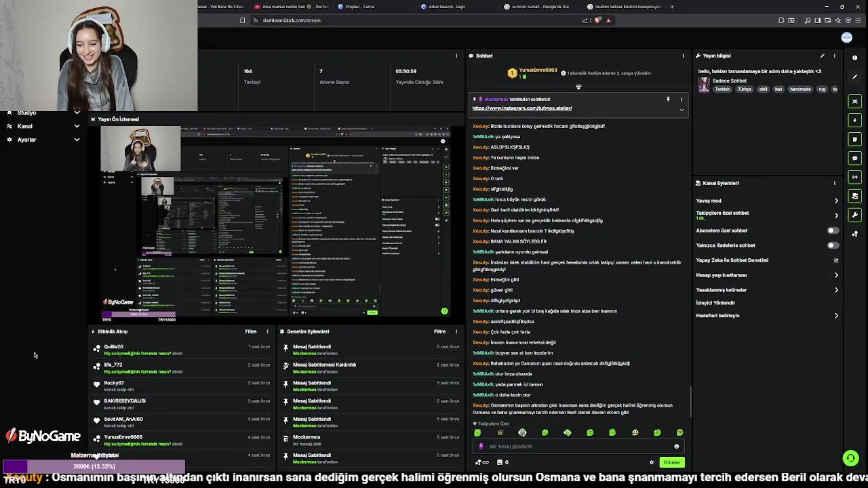Collapse the gift leaderboard bar under YunusEmre6868
Viewport: 868px width, 488px height.
tap(578, 87)
